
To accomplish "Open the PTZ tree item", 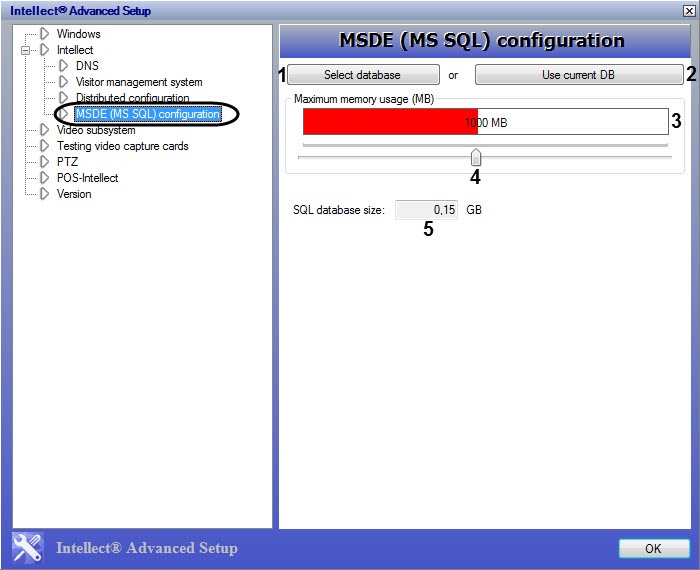I will pyautogui.click(x=67, y=162).
